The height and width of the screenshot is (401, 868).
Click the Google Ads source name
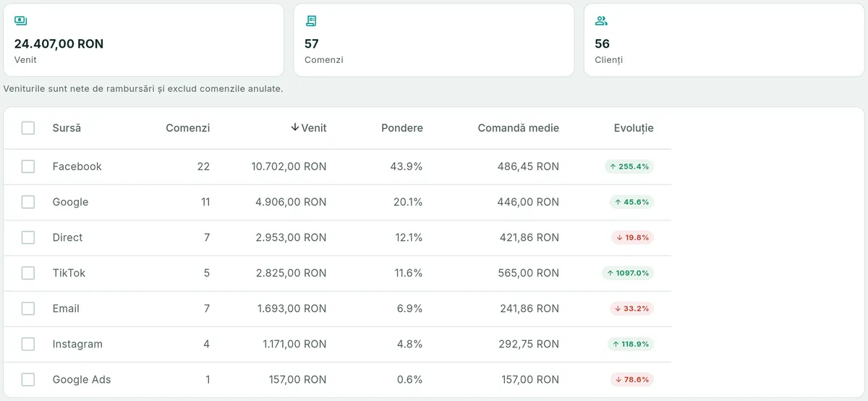[82, 379]
